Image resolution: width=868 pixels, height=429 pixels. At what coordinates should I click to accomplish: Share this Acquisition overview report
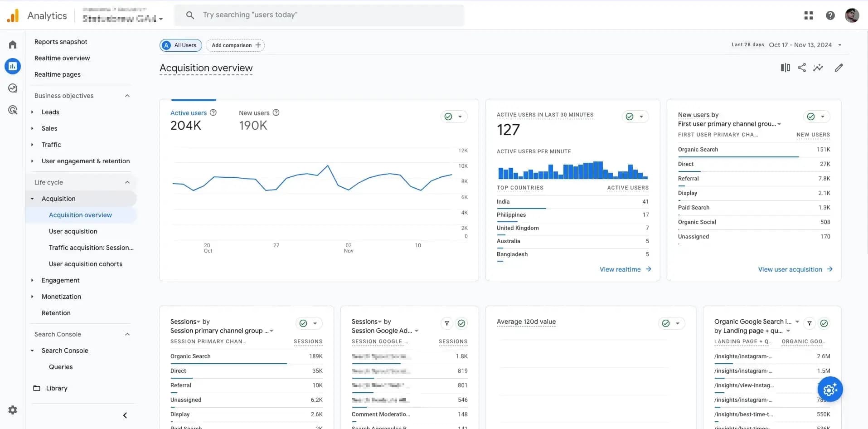tap(802, 68)
